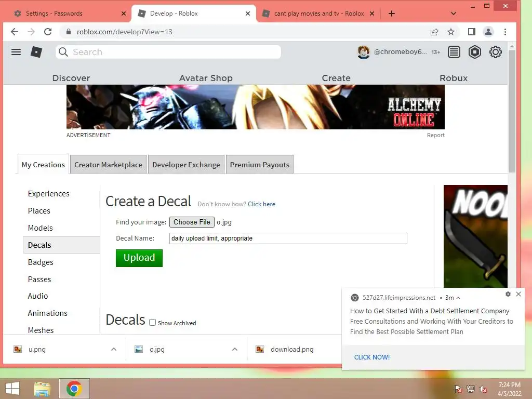Select the My Creations tab

43,165
